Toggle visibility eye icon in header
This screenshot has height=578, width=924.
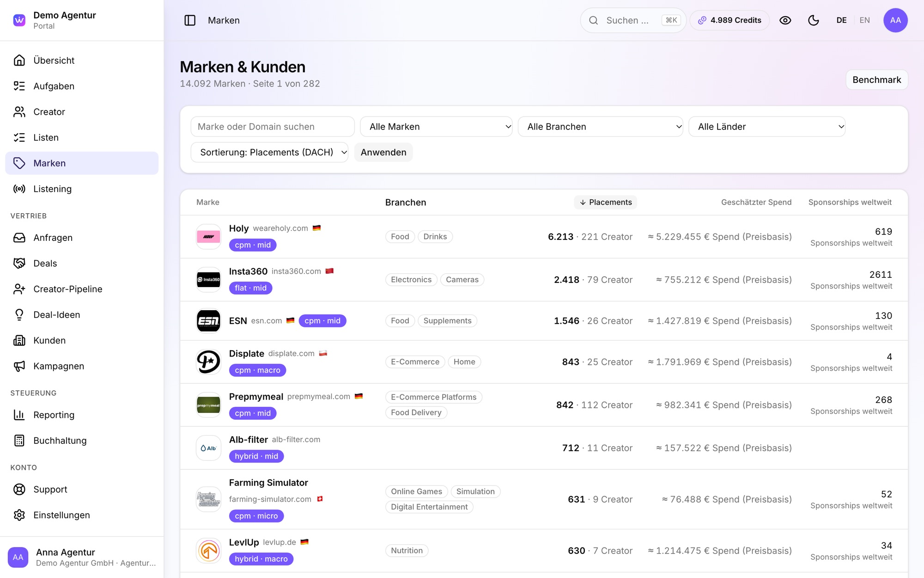[x=785, y=20]
